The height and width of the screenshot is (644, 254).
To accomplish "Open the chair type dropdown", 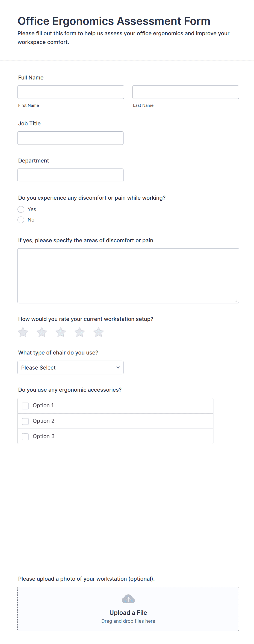I will pos(70,367).
